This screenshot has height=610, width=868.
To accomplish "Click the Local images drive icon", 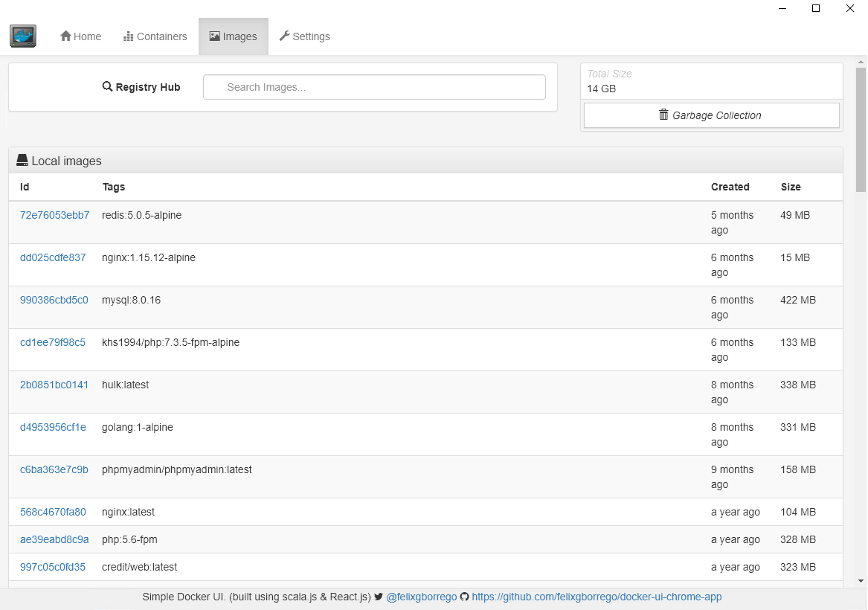I will (22, 161).
